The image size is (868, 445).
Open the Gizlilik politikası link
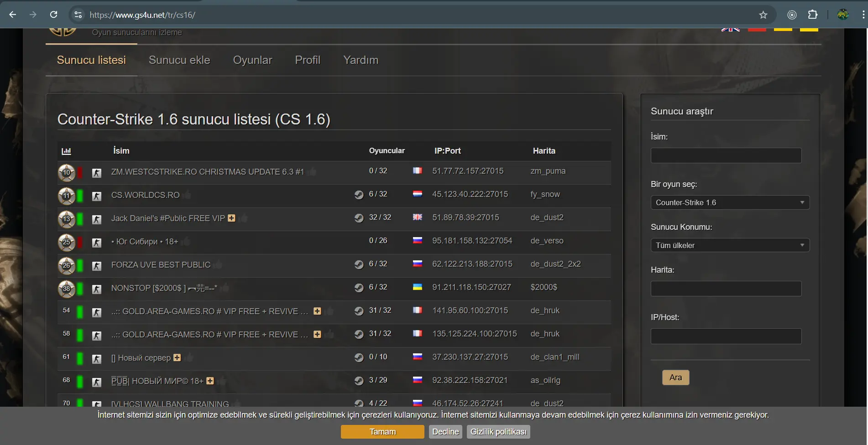pyautogui.click(x=498, y=432)
